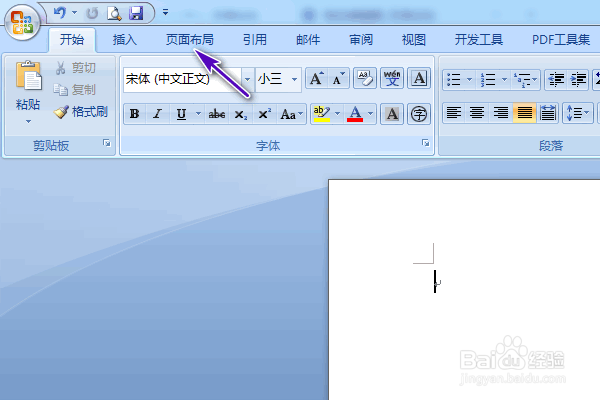Image resolution: width=600 pixels, height=400 pixels.
Task: Switch to the 视图 tab
Action: 414,39
